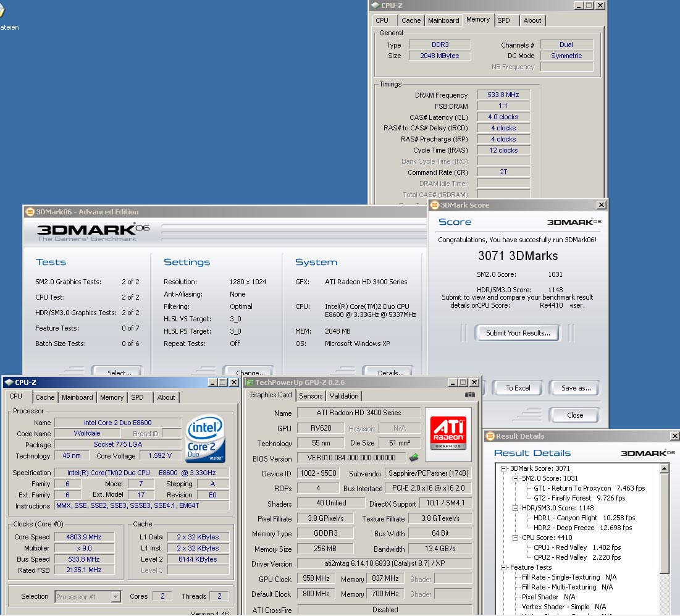680x616 pixels.
Task: Collapse the CPU Score: 4410 node
Action: coord(515,538)
